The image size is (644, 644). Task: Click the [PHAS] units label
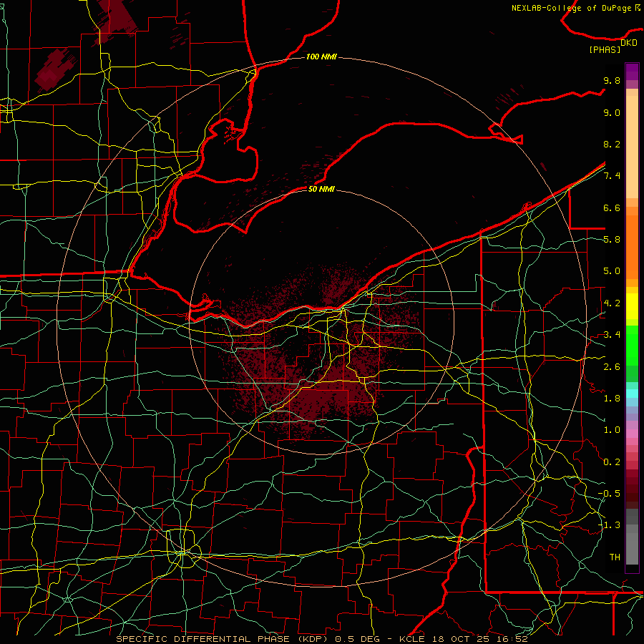click(605, 49)
